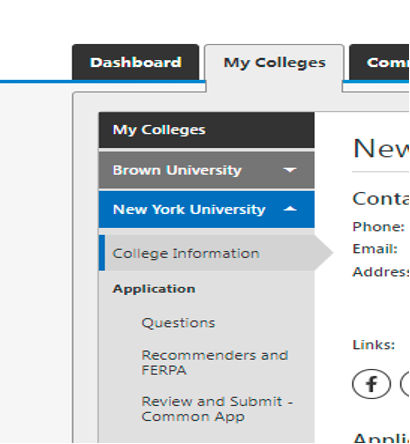Open Recommenders and FERPA

(215, 363)
